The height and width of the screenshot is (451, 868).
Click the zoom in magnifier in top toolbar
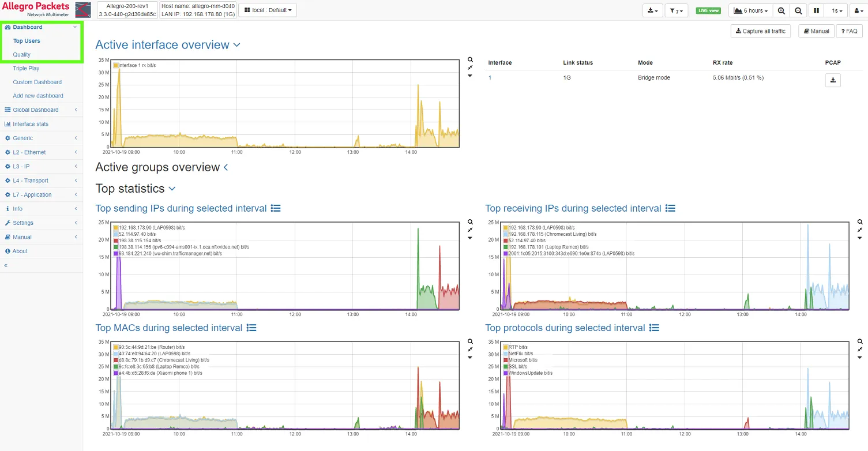(x=781, y=10)
